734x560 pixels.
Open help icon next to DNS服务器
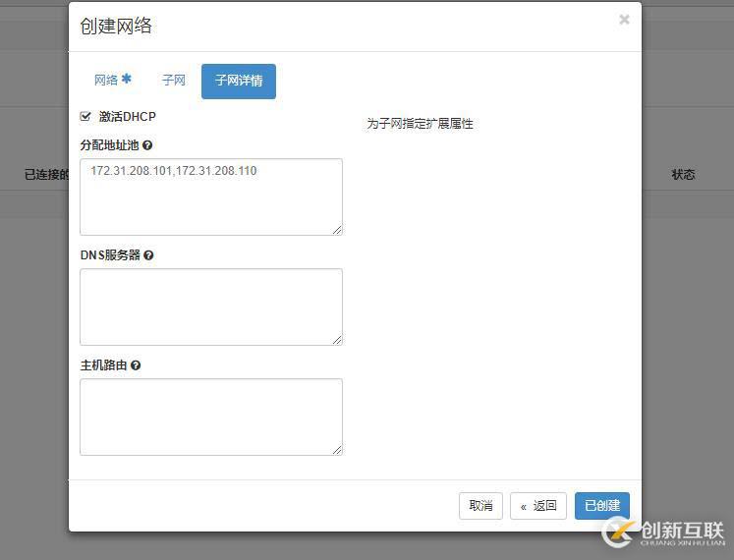(148, 255)
